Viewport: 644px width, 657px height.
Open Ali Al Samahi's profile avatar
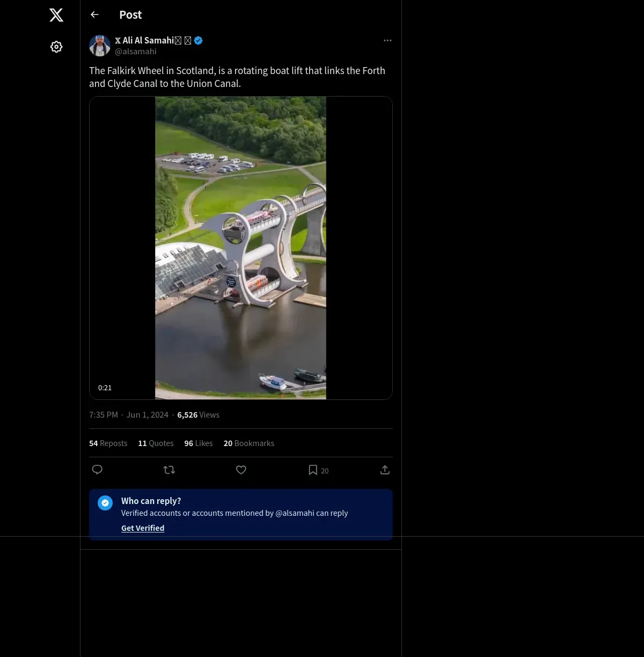tap(100, 46)
